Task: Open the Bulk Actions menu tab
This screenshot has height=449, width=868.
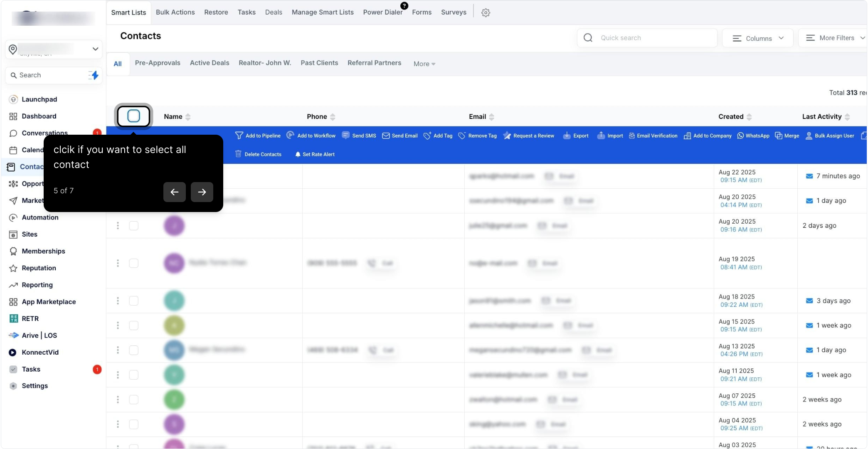Action: (x=175, y=12)
